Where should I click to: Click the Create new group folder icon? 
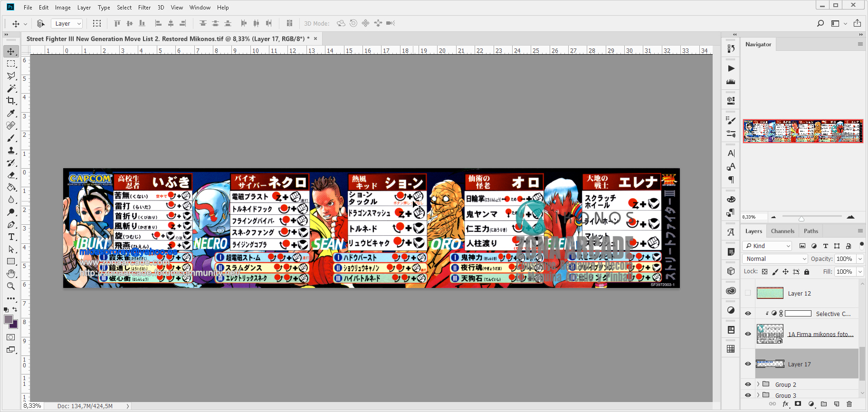(824, 404)
